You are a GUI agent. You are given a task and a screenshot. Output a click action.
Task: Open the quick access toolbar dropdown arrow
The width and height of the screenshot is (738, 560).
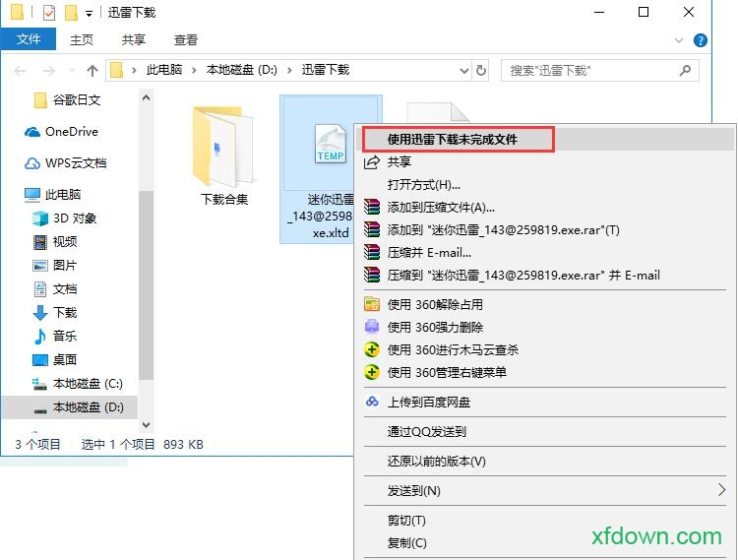tap(89, 14)
